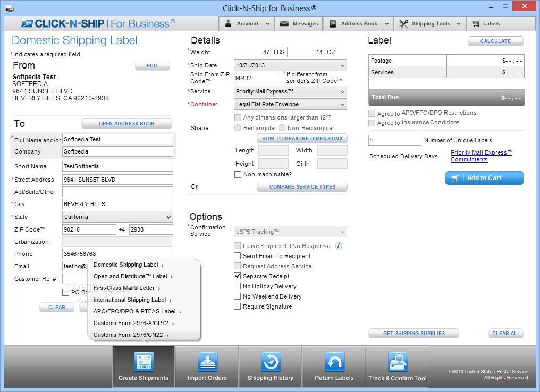Click EDIT for the From address
540x392 pixels.
[153, 66]
